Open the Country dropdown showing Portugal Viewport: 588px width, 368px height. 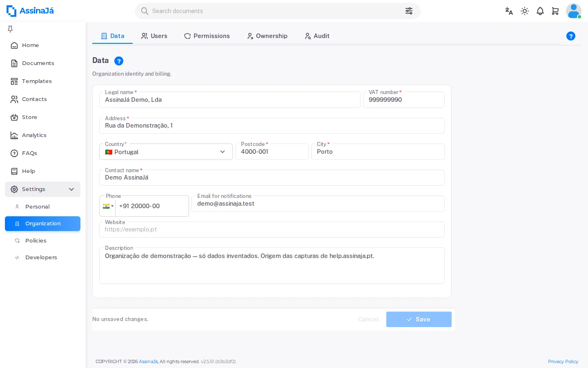166,152
